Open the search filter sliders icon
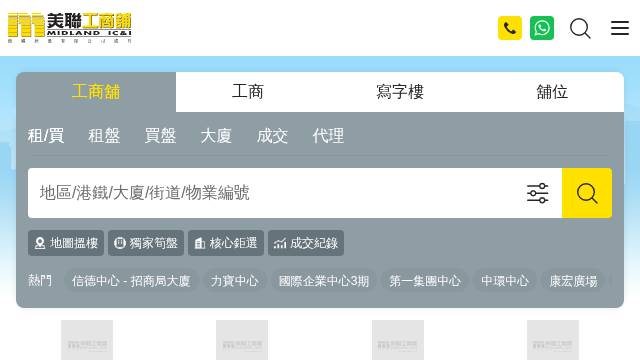The width and height of the screenshot is (640, 360). point(538,193)
